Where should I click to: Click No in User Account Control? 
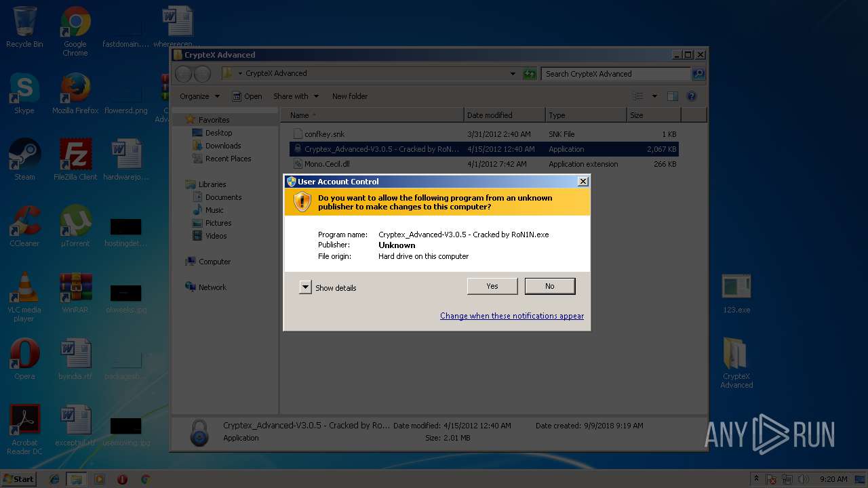[550, 286]
